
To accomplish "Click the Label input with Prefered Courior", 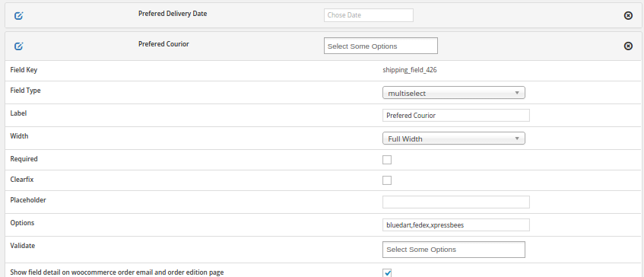I will click(456, 116).
